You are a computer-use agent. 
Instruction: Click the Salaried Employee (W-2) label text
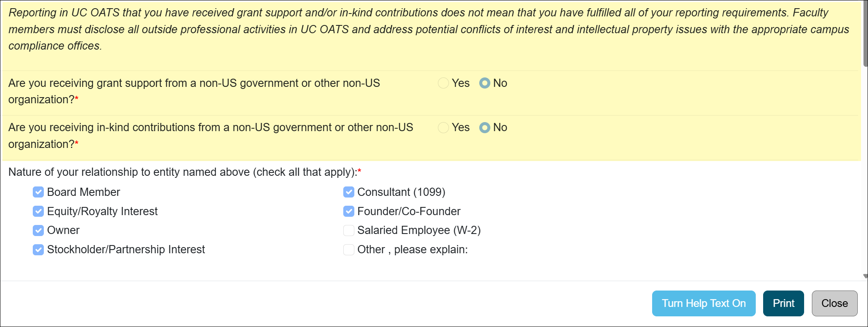[x=419, y=230]
